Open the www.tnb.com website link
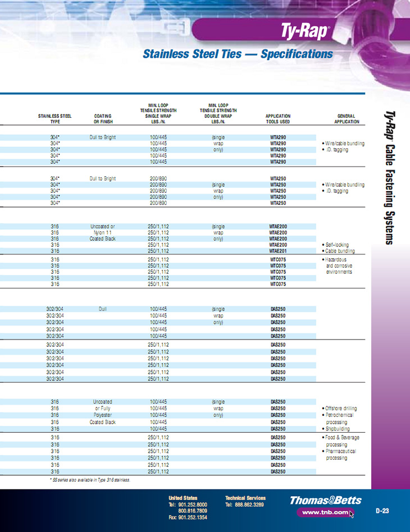Viewport: 410px width, 532px height. [325, 512]
